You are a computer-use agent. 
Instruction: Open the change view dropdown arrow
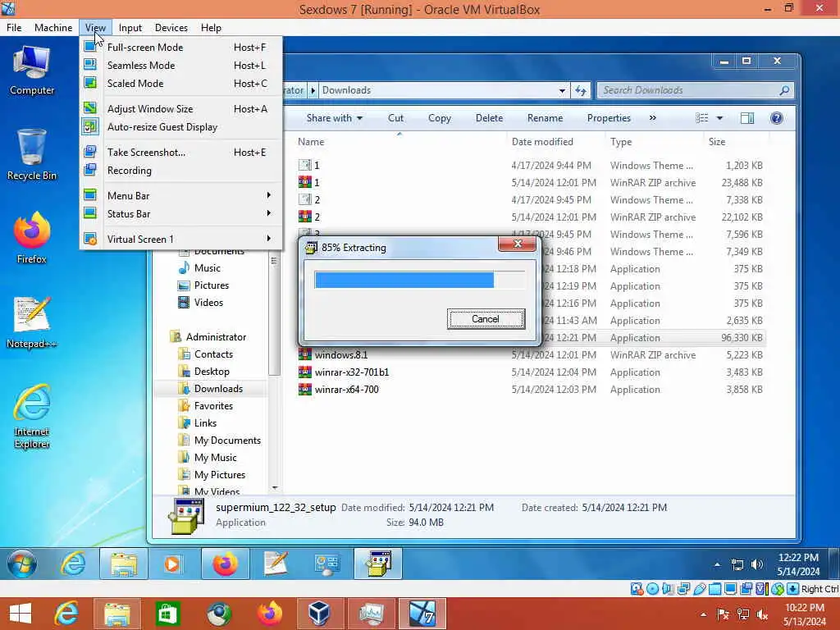(719, 118)
